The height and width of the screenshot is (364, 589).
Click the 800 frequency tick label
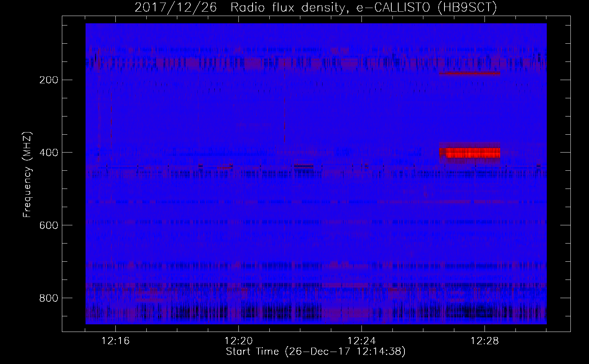pyautogui.click(x=48, y=298)
